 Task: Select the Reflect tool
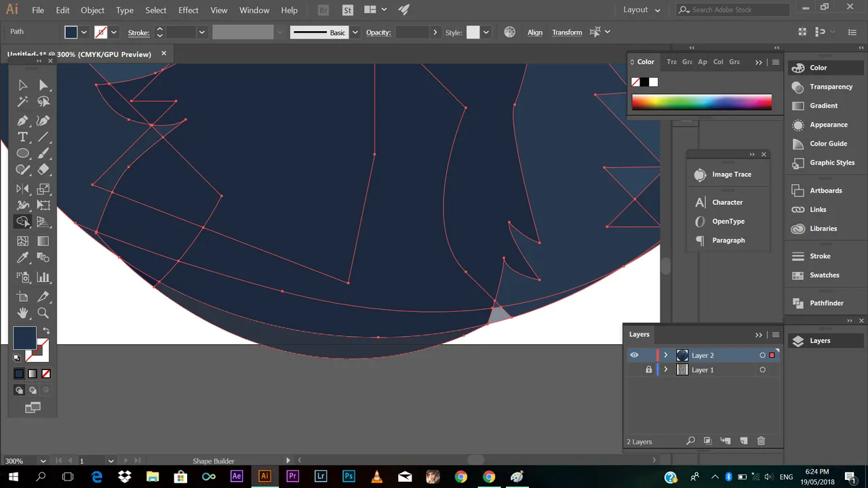(x=22, y=189)
